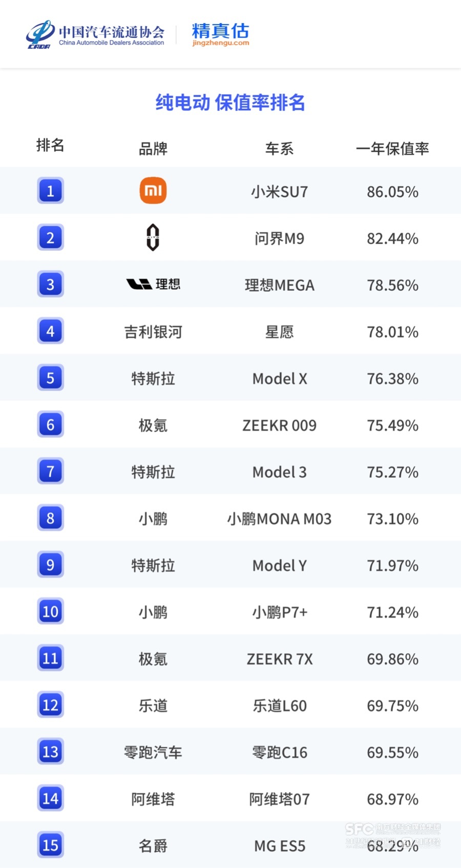The height and width of the screenshot is (868, 461).
Task: Click the ZEEKR 009 model entry
Action: (x=279, y=426)
